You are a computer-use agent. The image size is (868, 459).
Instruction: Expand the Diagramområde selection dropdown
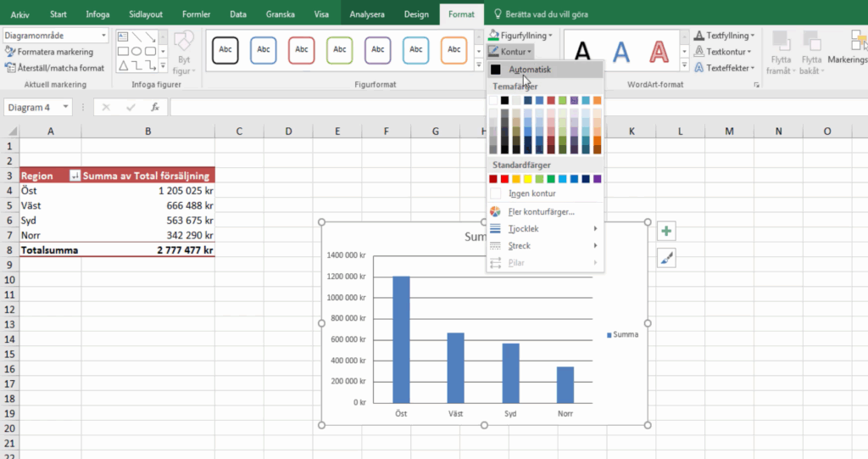tap(103, 36)
